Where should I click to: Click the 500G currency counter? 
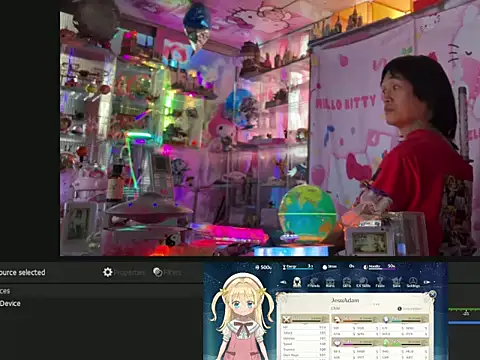click(x=263, y=267)
